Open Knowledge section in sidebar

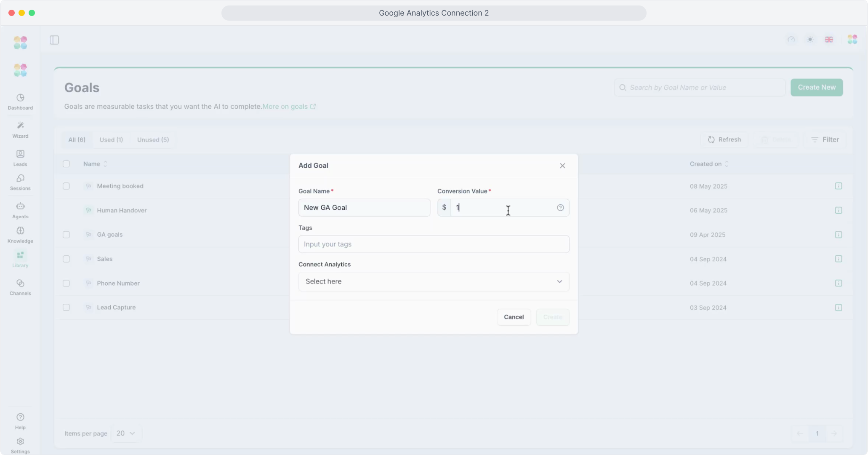pyautogui.click(x=20, y=234)
